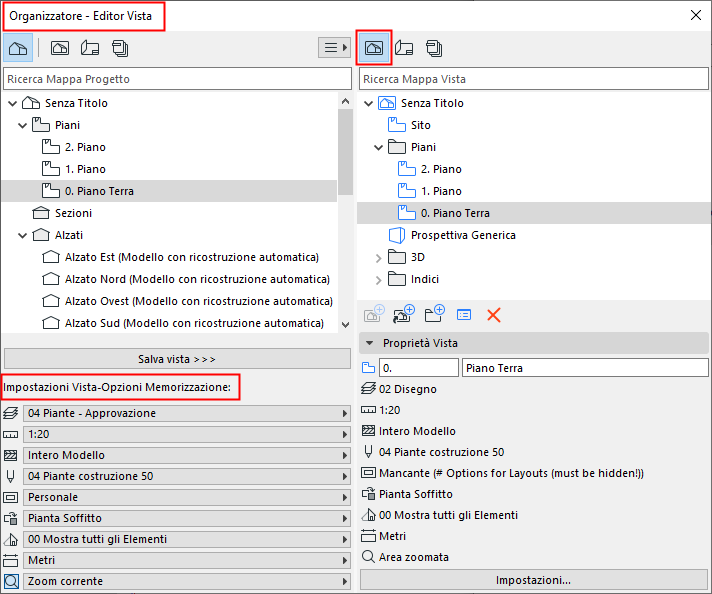Open layer combination dropdown 04 Piante - Approvazione
The image size is (712, 594).
click(x=187, y=413)
